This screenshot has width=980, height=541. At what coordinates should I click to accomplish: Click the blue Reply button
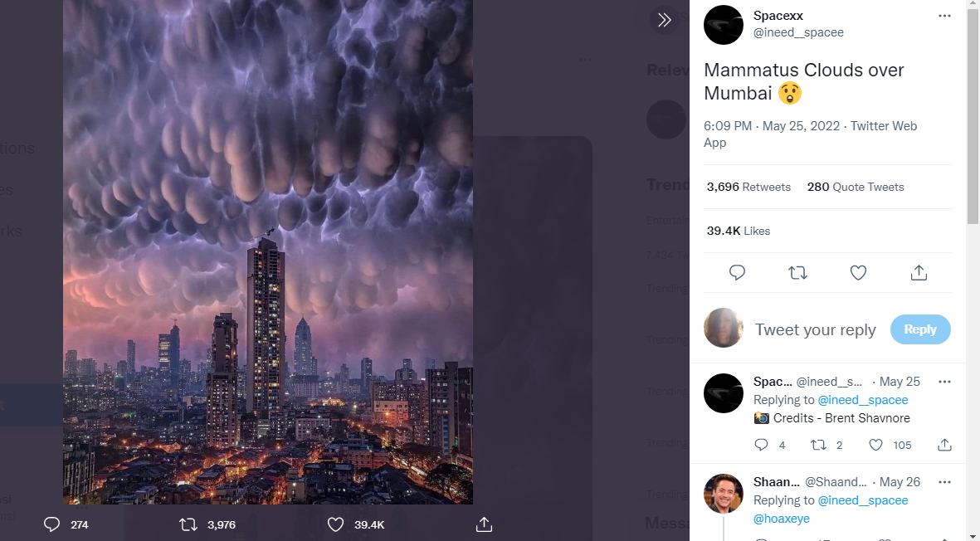(920, 329)
